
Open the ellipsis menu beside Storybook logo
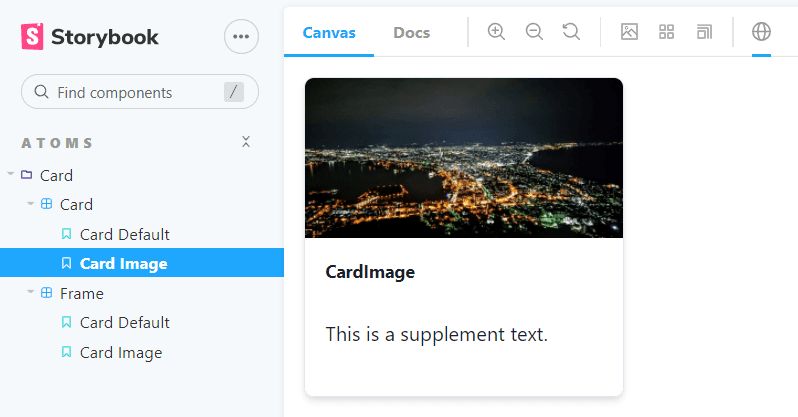241,37
